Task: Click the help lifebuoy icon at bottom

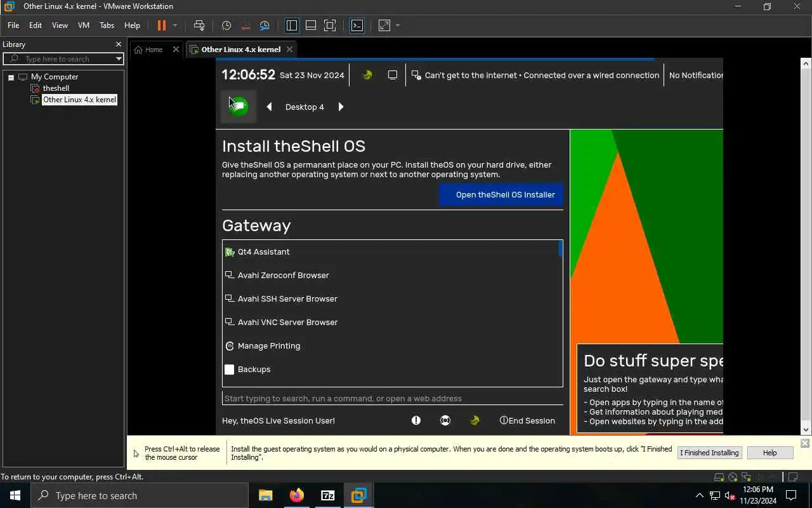Action: [x=445, y=420]
